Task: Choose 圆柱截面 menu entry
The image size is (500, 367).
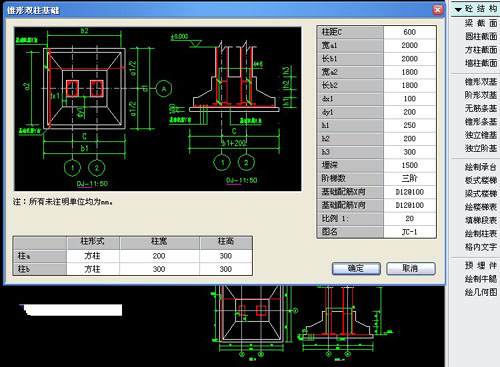Action: click(x=480, y=37)
